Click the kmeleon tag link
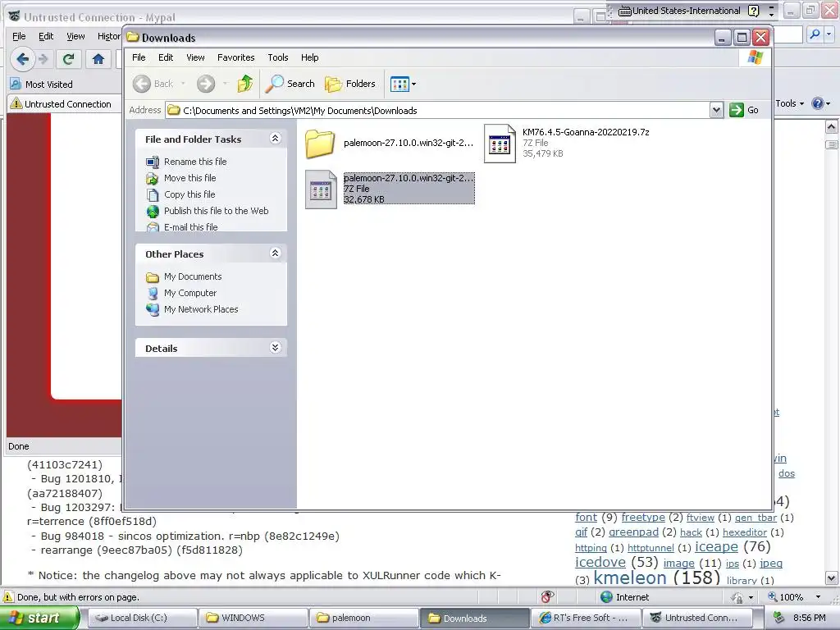The width and height of the screenshot is (840, 630). [630, 577]
